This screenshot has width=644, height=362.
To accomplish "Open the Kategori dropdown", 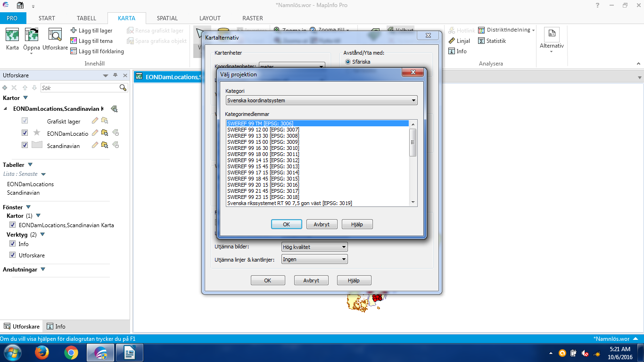I will tap(322, 100).
